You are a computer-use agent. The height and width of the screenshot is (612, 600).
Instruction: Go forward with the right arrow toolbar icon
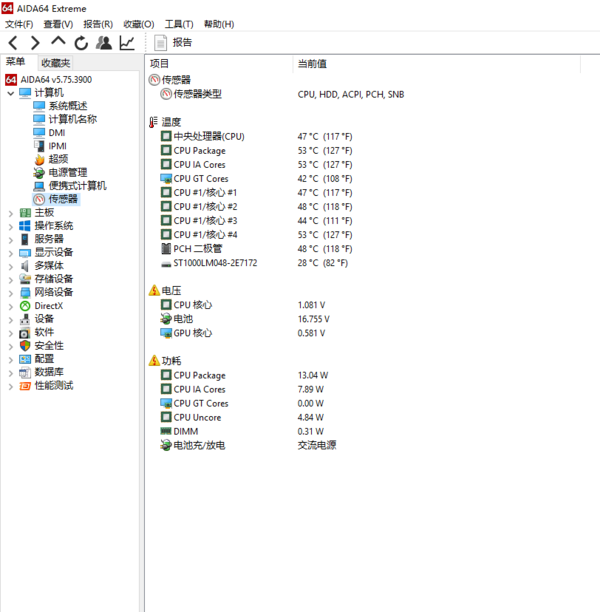tap(35, 43)
